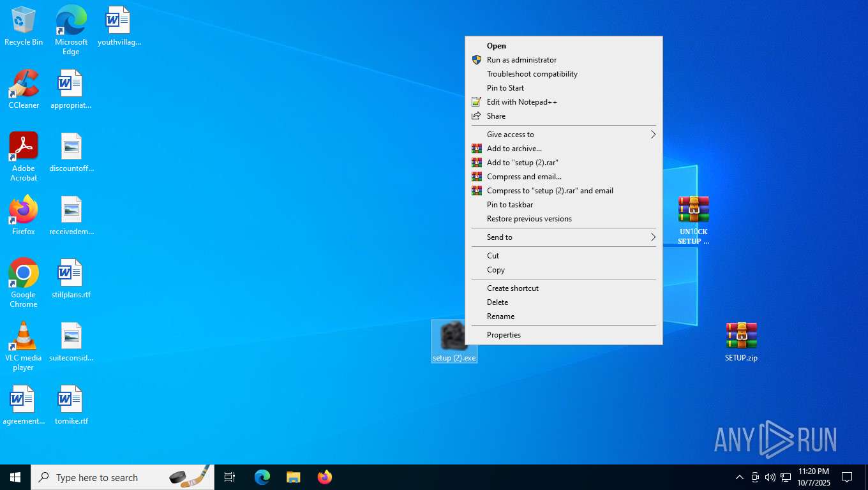
Task: Choose Run as administrator
Action: click(x=564, y=60)
